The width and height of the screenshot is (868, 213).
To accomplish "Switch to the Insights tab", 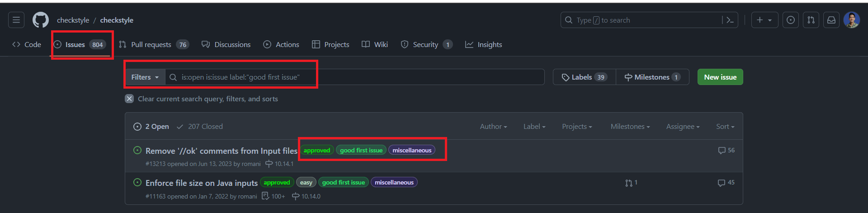I will (x=484, y=44).
